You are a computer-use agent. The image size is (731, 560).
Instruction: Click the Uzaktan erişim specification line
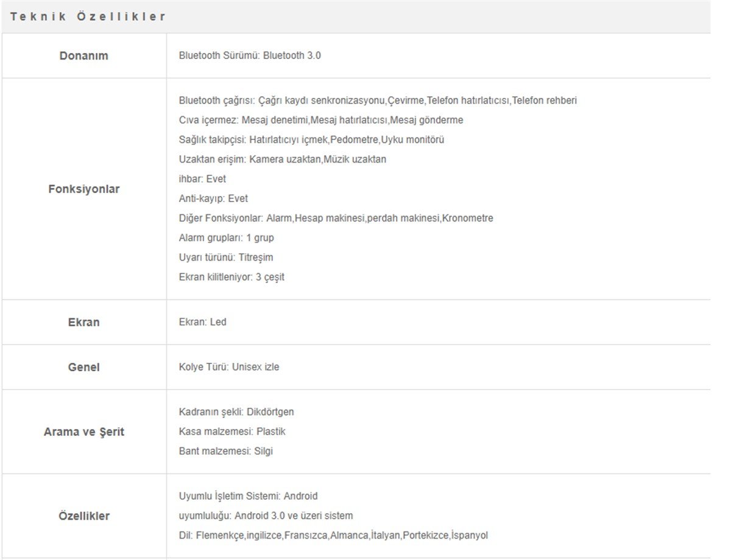click(x=283, y=159)
